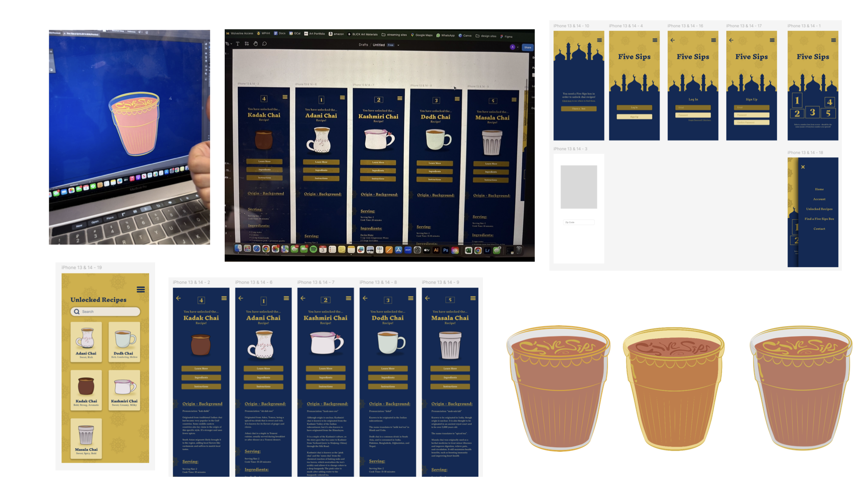Click the hamburger menu on Unlocked Recipes screen
This screenshot has width=868, height=488.
click(141, 290)
